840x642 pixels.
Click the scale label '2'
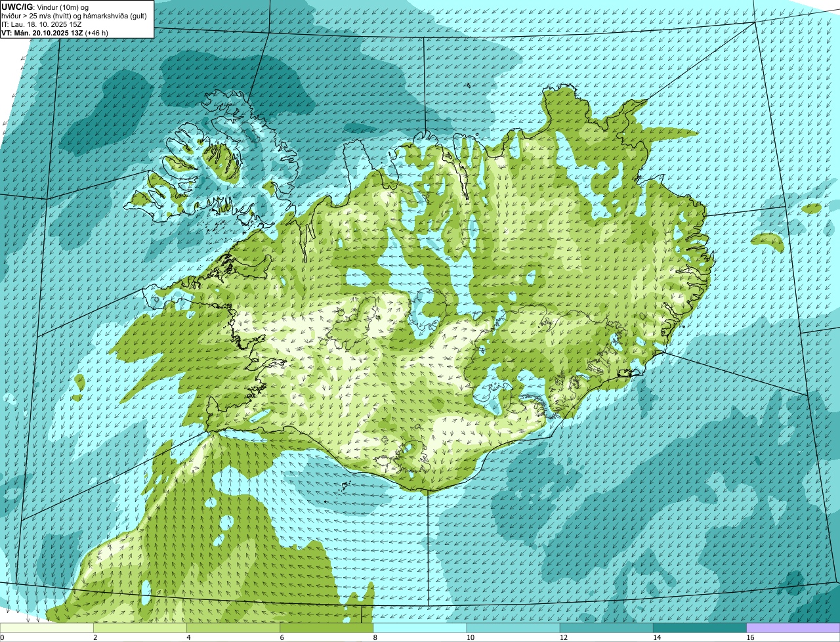coord(95,637)
